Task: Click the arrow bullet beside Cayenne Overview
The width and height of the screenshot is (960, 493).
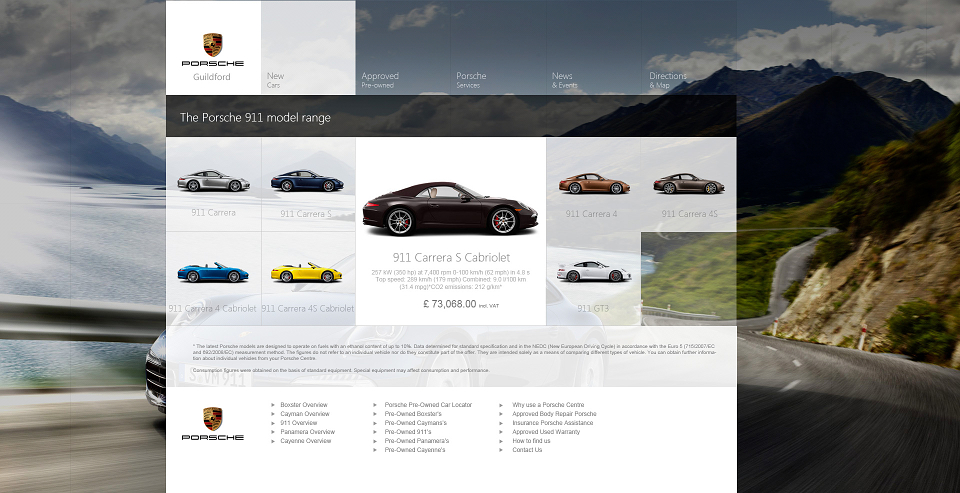Action: pos(273,441)
